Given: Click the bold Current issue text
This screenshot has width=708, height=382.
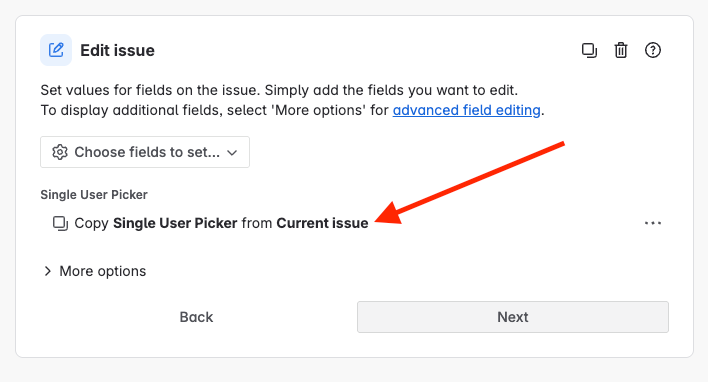Looking at the screenshot, I should pyautogui.click(x=322, y=223).
